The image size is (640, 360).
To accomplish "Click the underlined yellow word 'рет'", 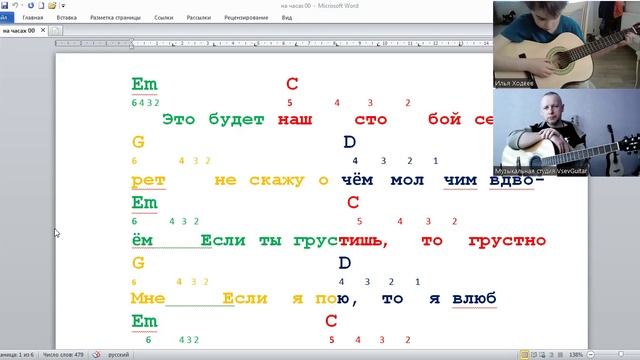I will click(x=148, y=180).
